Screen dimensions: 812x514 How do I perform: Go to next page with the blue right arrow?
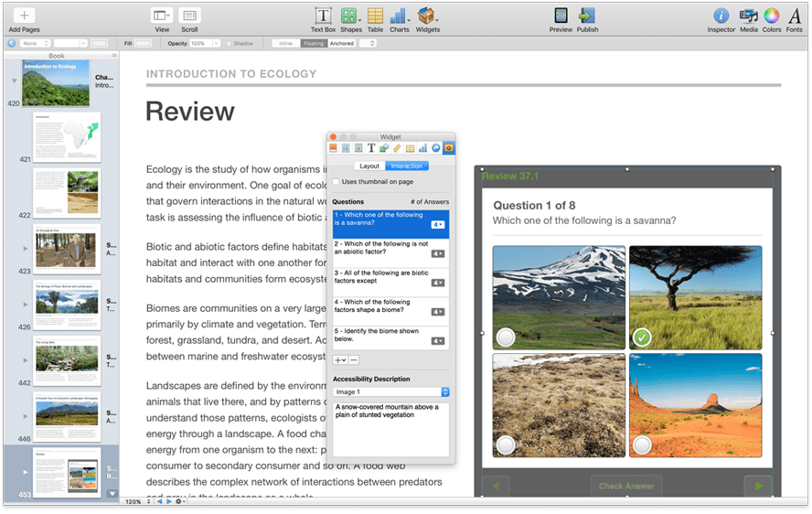[169, 501]
